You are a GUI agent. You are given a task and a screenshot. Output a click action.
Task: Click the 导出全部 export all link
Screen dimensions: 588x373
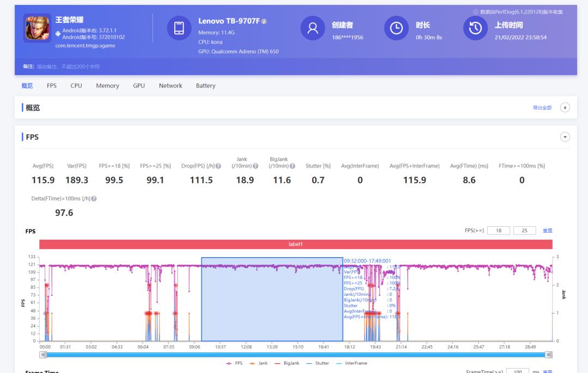[542, 108]
